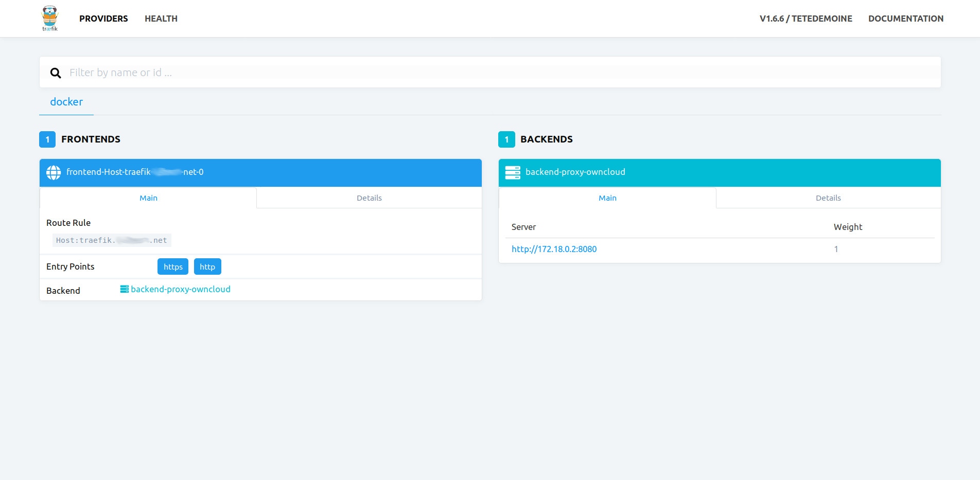Open the V1.6.6 / Tetedemoine version link
Image resolution: width=980 pixels, height=480 pixels.
click(x=806, y=19)
